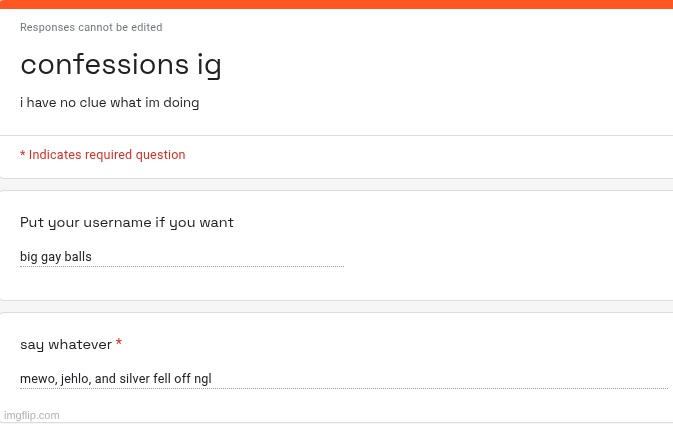
Task: Click the 'Responses cannot be edited' notice
Action: tap(91, 27)
